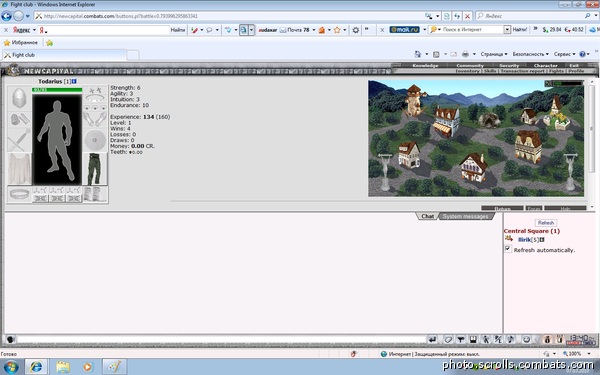The height and width of the screenshot is (375, 600).
Task: Click the chat message input field
Action: 221,339
